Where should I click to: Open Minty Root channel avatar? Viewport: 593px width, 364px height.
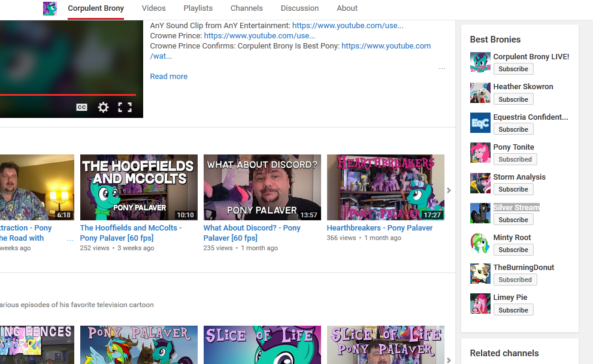(x=480, y=243)
